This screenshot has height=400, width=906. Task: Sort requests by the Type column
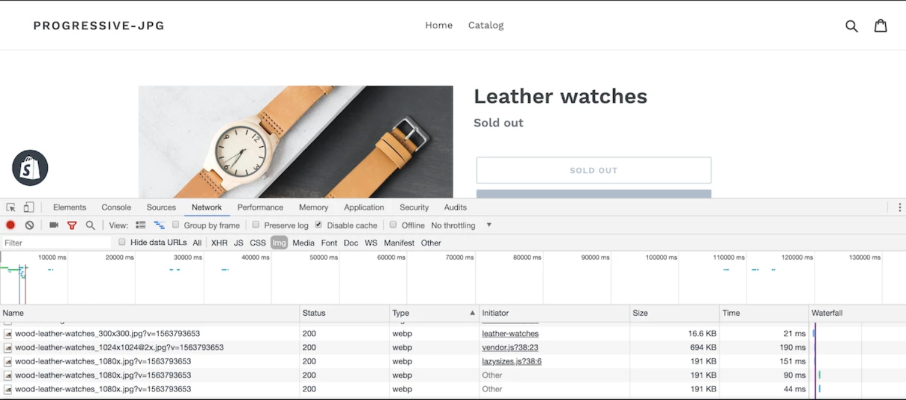(x=432, y=313)
